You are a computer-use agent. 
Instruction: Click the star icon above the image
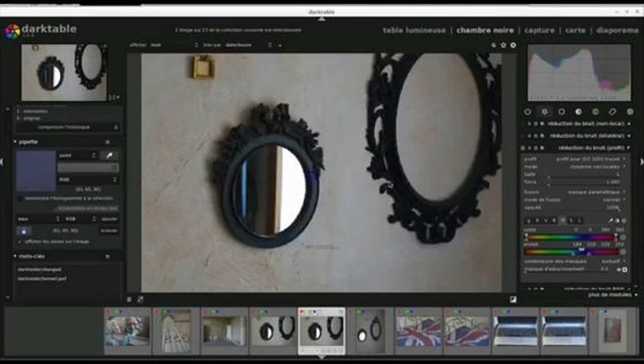pos(504,45)
